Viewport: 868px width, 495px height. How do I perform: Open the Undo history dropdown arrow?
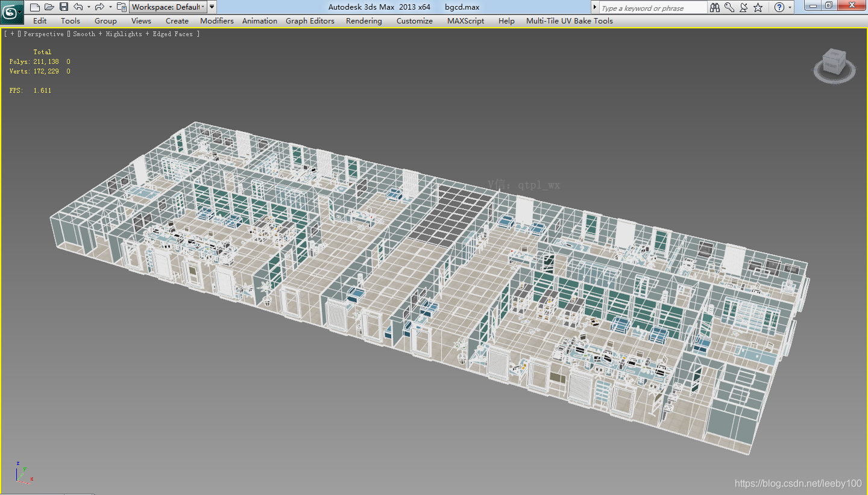[89, 7]
